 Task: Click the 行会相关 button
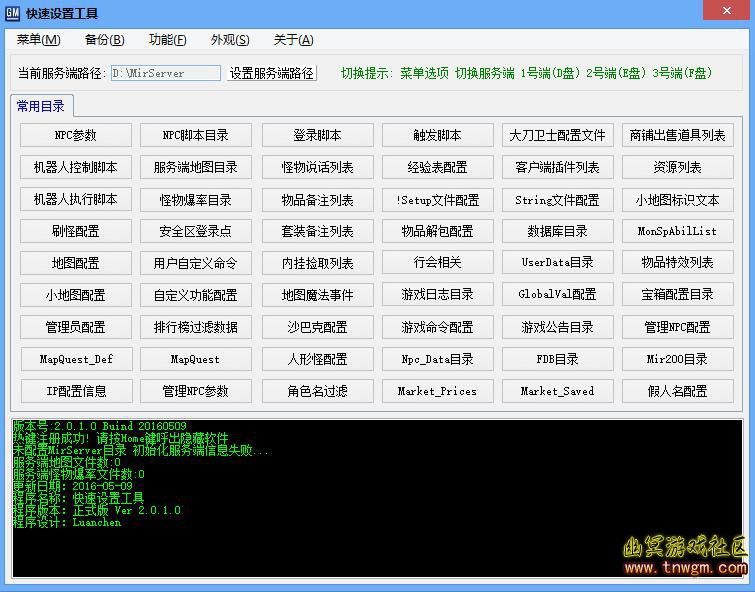coord(438,263)
